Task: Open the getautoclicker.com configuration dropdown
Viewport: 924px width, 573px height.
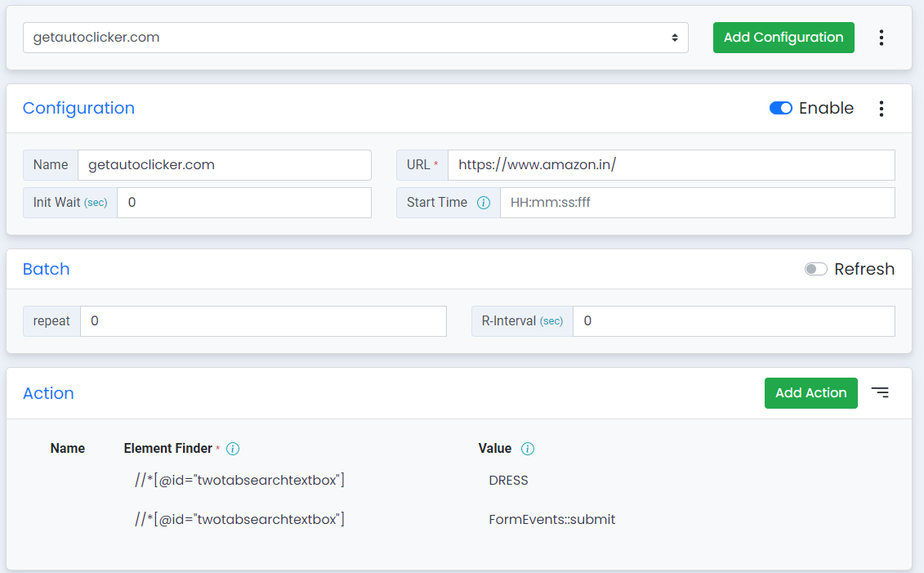Action: (x=355, y=37)
